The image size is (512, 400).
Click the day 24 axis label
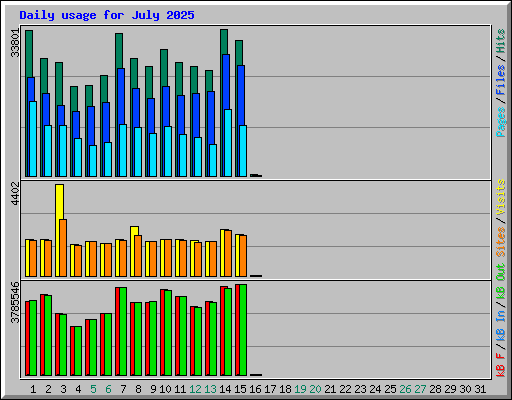click(x=375, y=389)
